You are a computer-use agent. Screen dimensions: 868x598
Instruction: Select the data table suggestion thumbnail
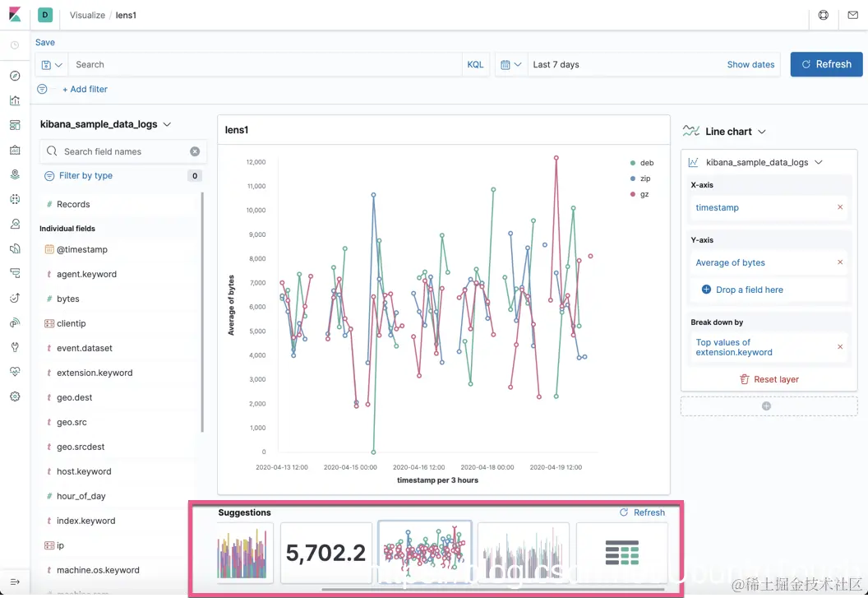point(621,553)
